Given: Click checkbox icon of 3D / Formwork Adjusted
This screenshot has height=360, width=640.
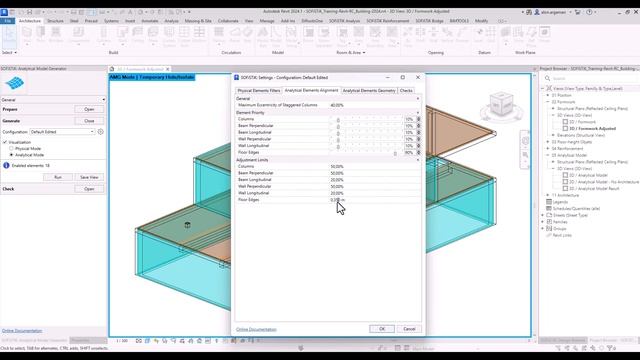Looking at the screenshot, I should (x=565, y=129).
